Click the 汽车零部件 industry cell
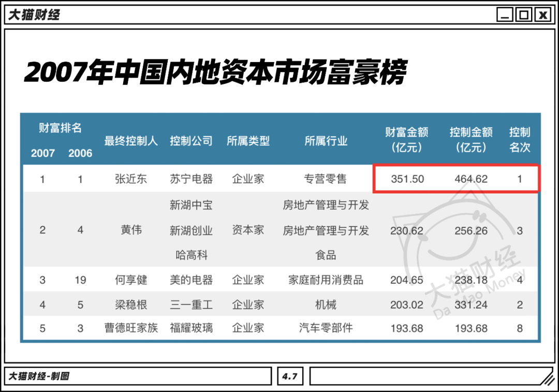 pos(326,328)
